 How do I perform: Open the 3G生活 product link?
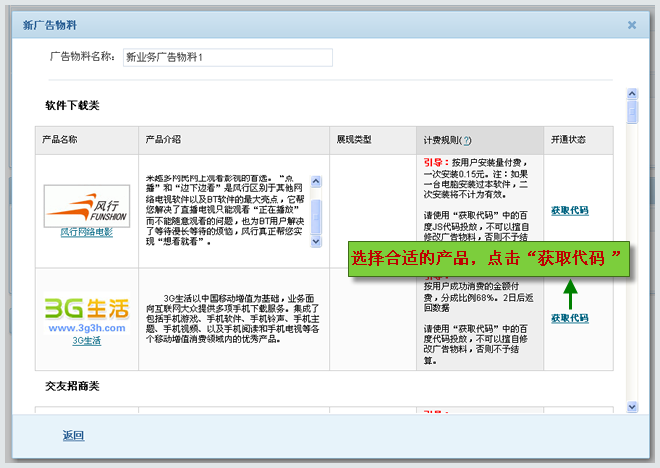87,340
